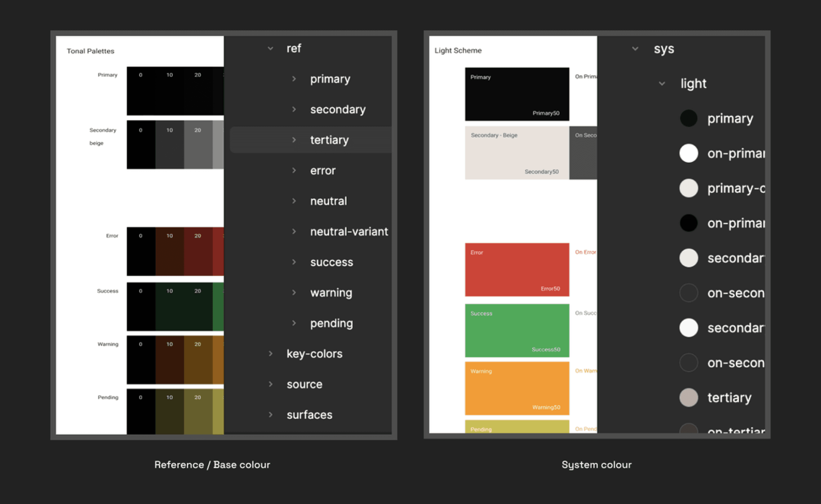Viewport: 821px width, 504px height.
Task: Collapse the ref group chevron
Action: 270,49
